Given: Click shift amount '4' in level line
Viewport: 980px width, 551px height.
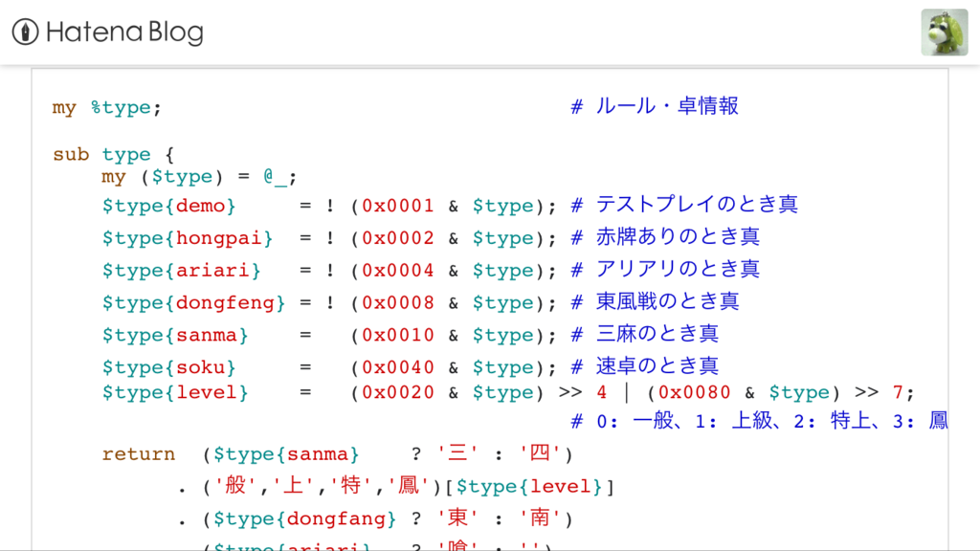Looking at the screenshot, I should (601, 393).
